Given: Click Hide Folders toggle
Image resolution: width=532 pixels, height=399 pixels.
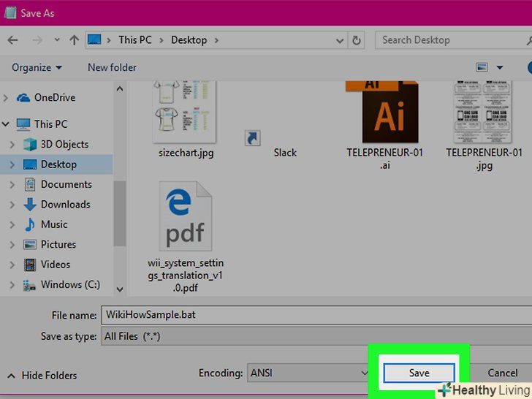Looking at the screenshot, I should pos(42,376).
